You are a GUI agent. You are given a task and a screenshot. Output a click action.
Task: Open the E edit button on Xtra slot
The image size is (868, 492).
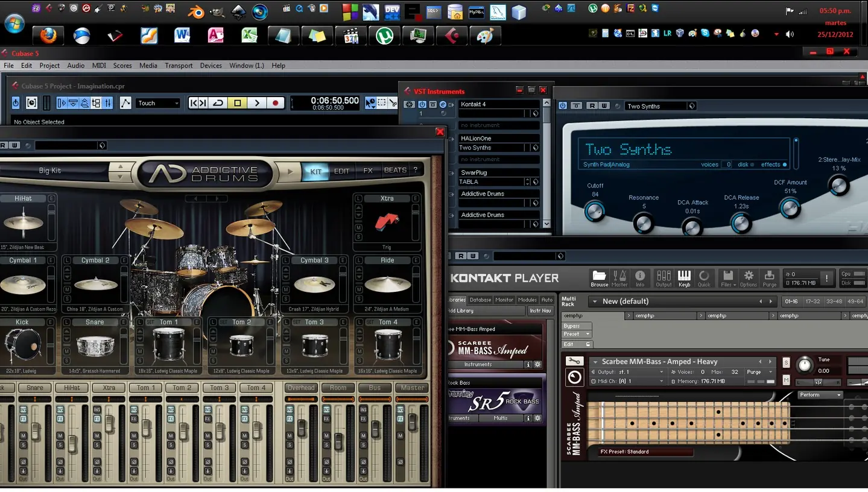(x=416, y=198)
